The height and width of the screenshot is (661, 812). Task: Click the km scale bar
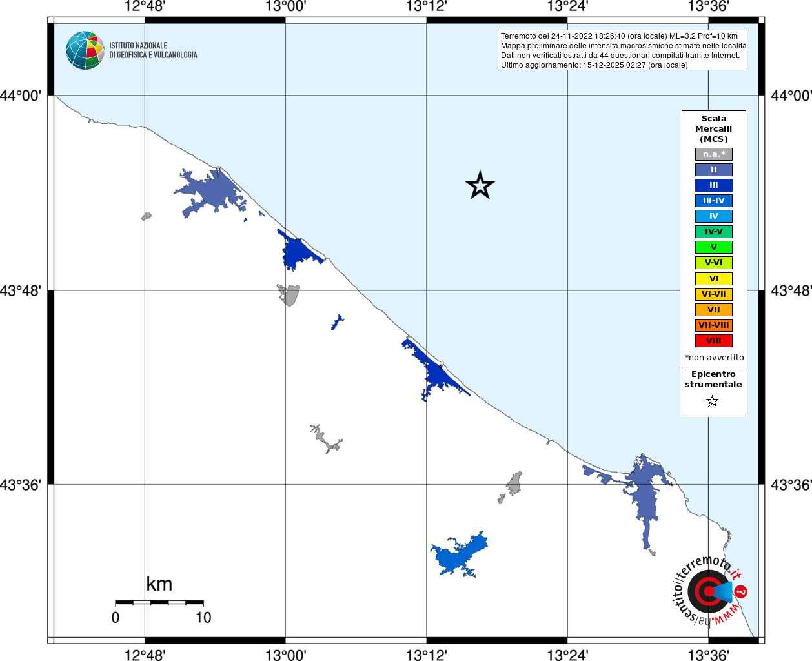click(159, 602)
